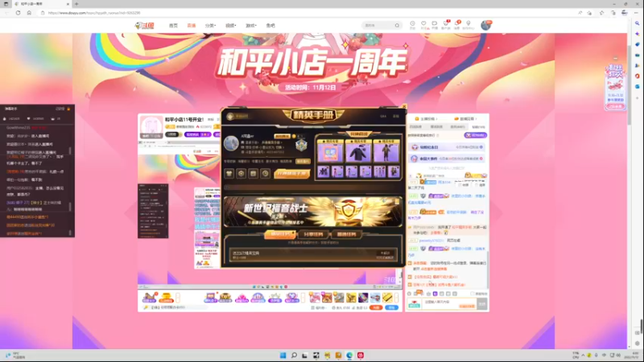Image resolution: width=644 pixels, height=362 pixels.
Task: Click the treasure chest gift icon
Action: [x=225, y=298]
